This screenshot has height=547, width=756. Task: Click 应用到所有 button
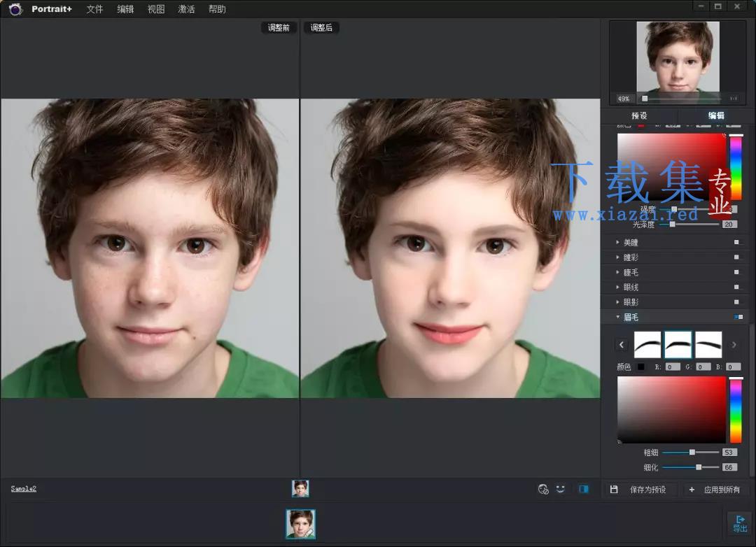(x=722, y=490)
